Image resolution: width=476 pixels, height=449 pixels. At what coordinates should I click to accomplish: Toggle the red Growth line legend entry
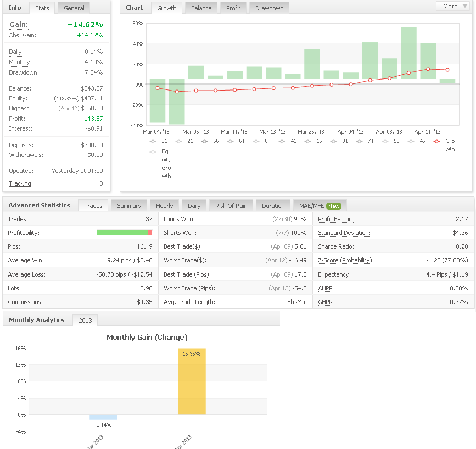(x=444, y=145)
